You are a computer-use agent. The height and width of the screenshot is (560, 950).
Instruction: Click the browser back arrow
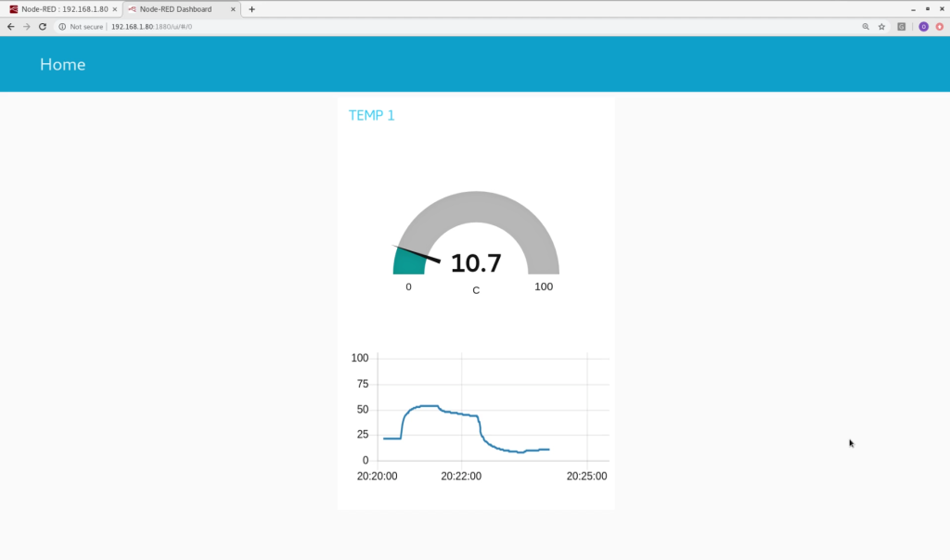(x=10, y=27)
